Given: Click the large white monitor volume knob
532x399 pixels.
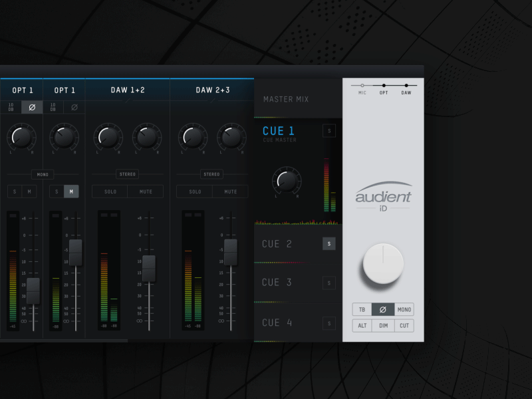Looking at the screenshot, I should (383, 263).
